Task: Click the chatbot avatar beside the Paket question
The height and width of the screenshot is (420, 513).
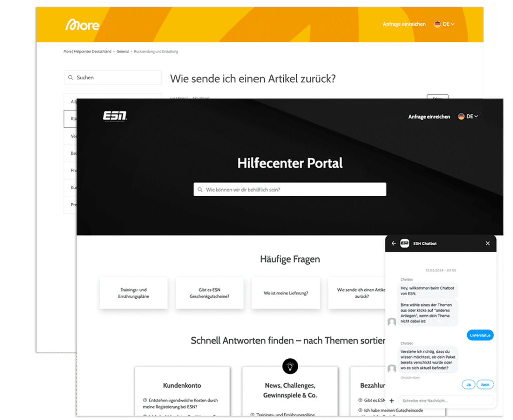Action: pyautogui.click(x=392, y=369)
